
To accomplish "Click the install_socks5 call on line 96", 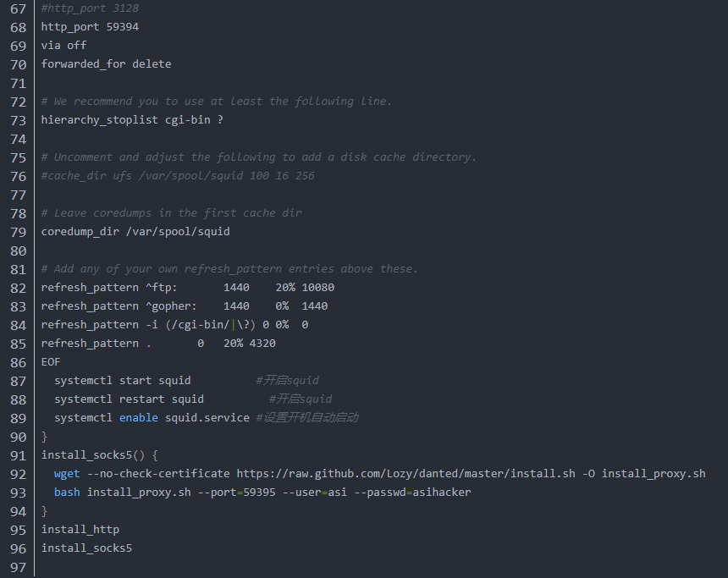I will coord(86,548).
